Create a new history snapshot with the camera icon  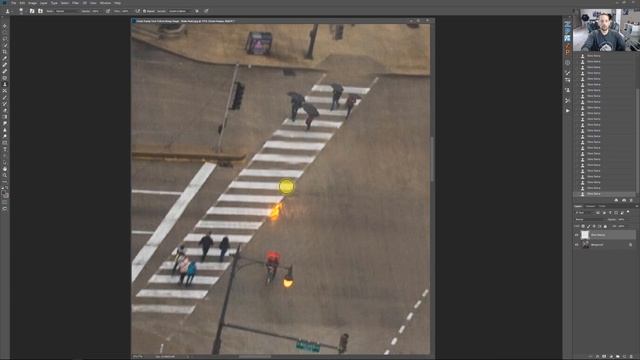624,200
